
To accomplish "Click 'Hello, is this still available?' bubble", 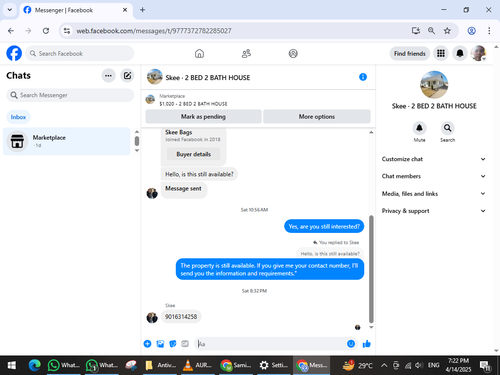I will pyautogui.click(x=199, y=174).
